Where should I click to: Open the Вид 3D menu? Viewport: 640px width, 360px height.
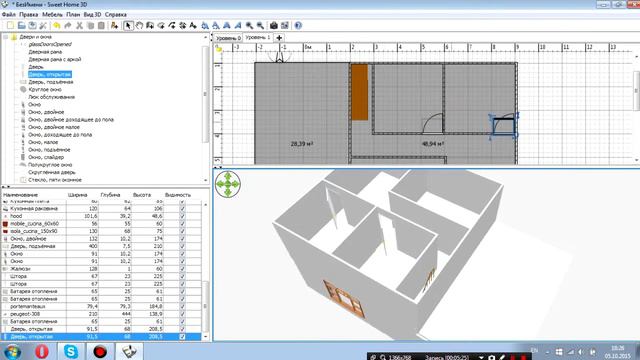(92, 14)
